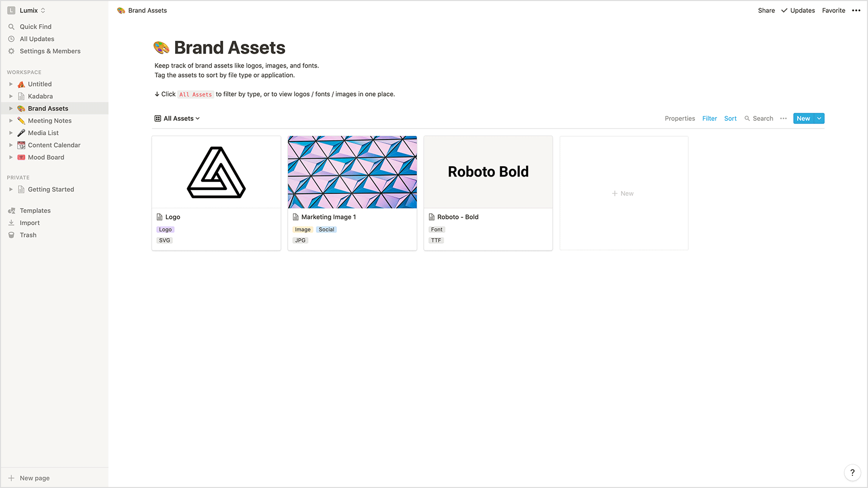Expand the Content Calendar sidebar item
Screen dimensions: 868x488
click(x=11, y=145)
